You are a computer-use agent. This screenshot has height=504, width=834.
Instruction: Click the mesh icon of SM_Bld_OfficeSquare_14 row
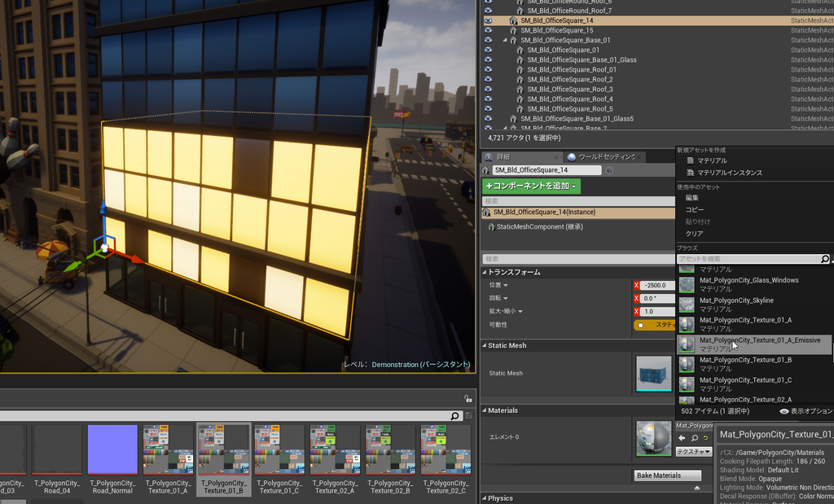(513, 20)
